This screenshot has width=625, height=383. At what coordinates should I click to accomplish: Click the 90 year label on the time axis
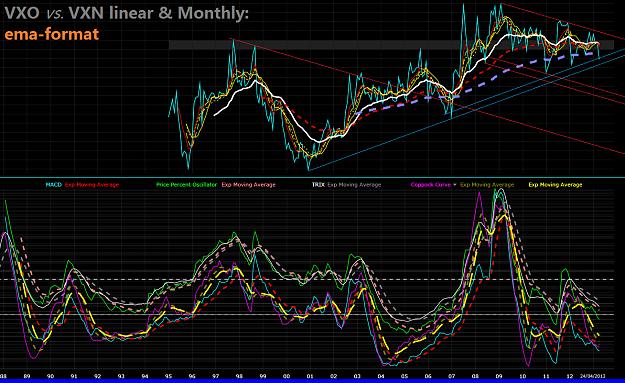tap(50, 376)
